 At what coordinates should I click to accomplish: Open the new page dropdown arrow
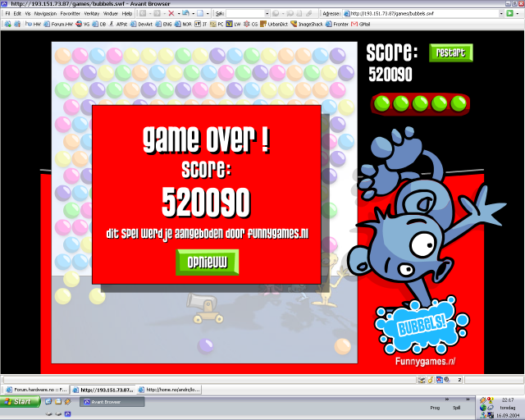(208, 13)
